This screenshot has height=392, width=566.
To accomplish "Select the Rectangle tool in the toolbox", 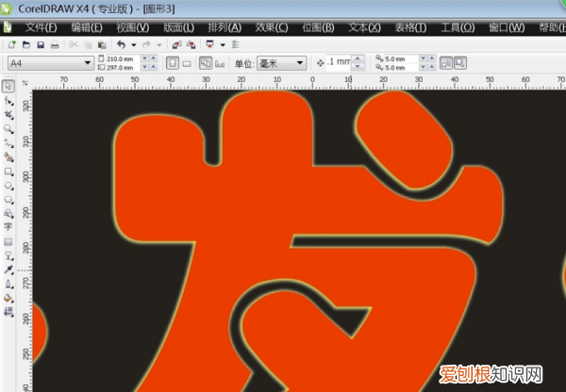I will pos(8,172).
